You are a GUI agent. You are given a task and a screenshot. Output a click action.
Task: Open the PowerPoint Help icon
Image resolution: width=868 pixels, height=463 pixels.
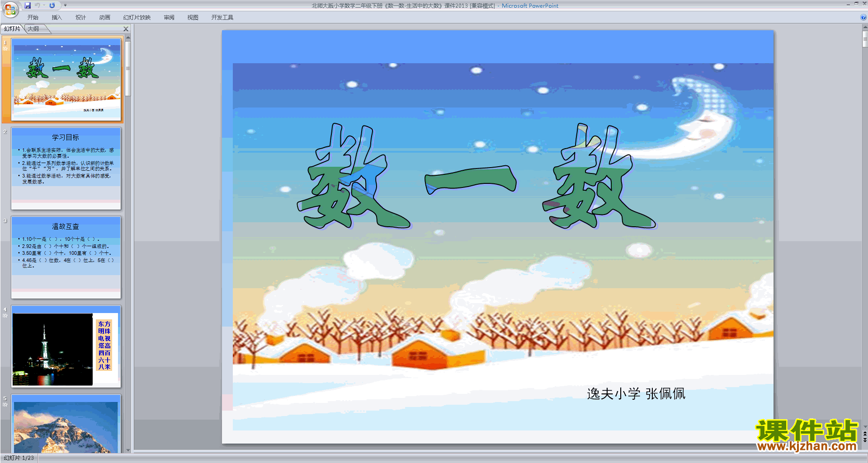pyautogui.click(x=863, y=17)
